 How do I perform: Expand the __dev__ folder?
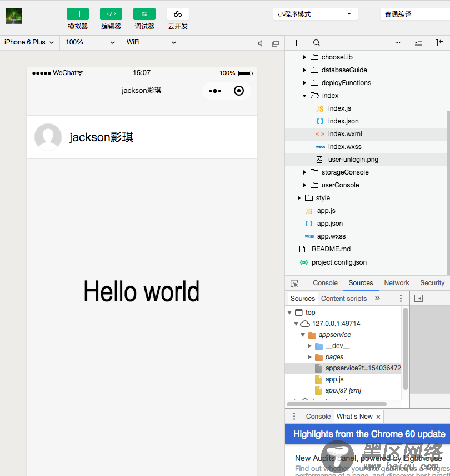coord(309,346)
